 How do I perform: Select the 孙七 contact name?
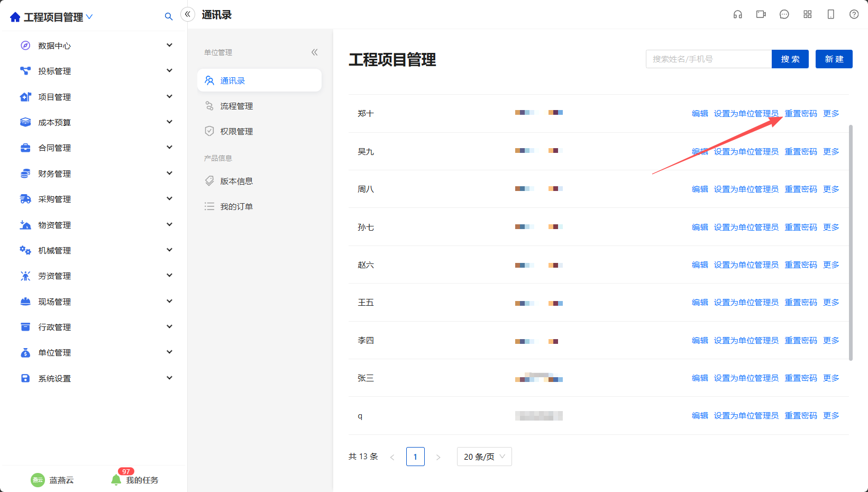click(x=366, y=227)
